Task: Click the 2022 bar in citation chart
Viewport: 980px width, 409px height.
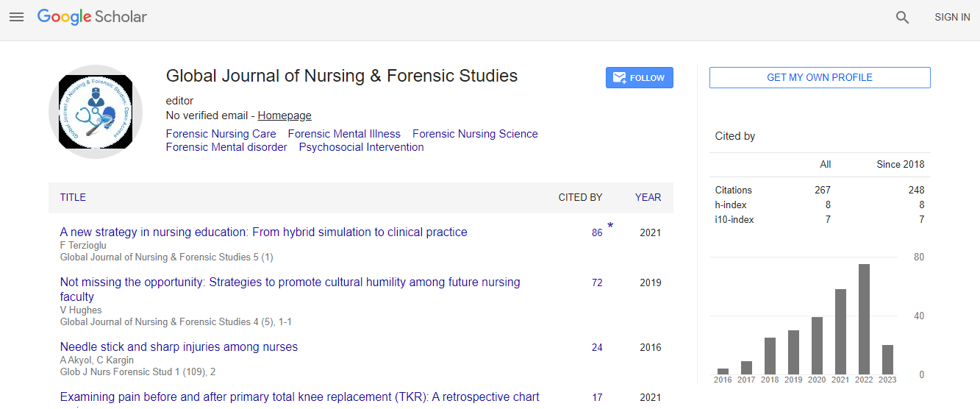Action: pos(864,319)
